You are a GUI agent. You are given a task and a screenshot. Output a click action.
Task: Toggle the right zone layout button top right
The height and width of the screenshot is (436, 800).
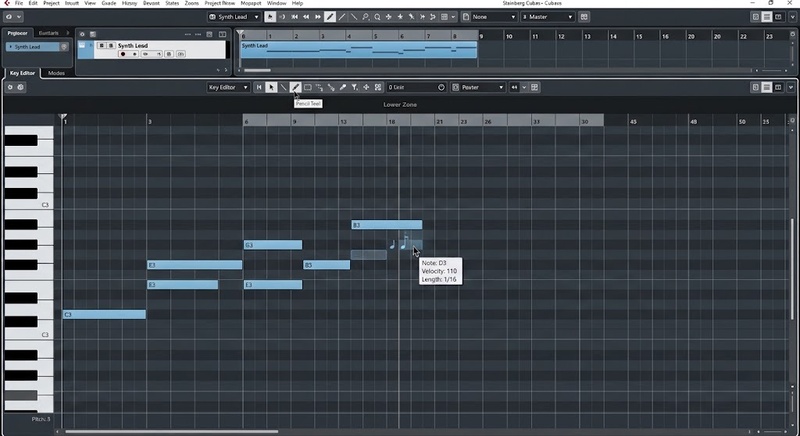(x=778, y=17)
